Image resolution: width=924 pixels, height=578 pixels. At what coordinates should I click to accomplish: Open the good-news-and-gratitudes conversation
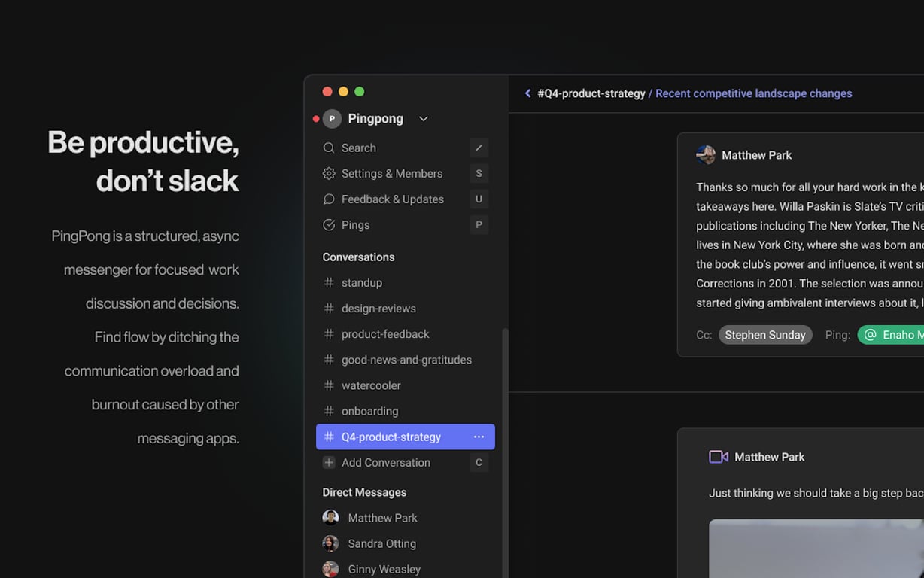[405, 360]
